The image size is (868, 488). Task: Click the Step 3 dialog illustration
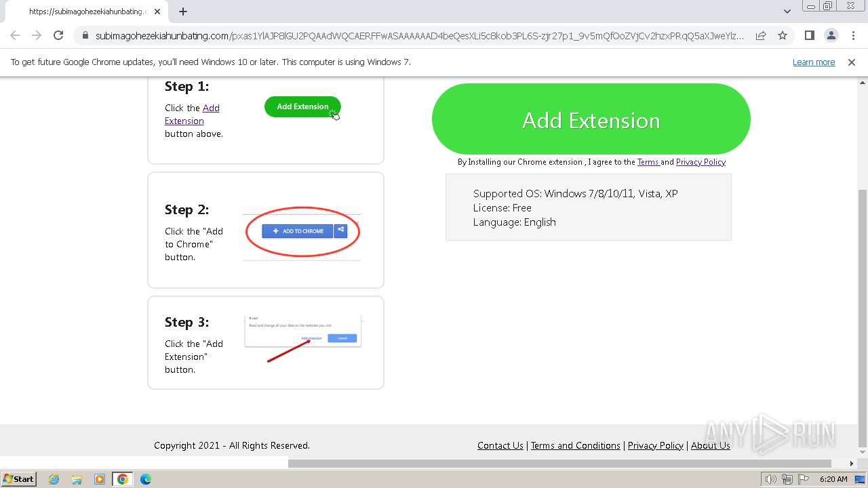pyautogui.click(x=302, y=338)
